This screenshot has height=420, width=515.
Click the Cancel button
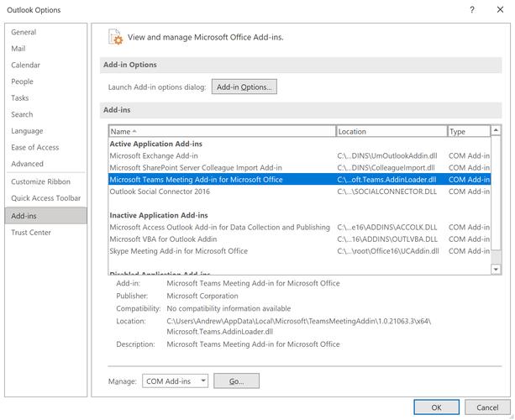pos(486,407)
